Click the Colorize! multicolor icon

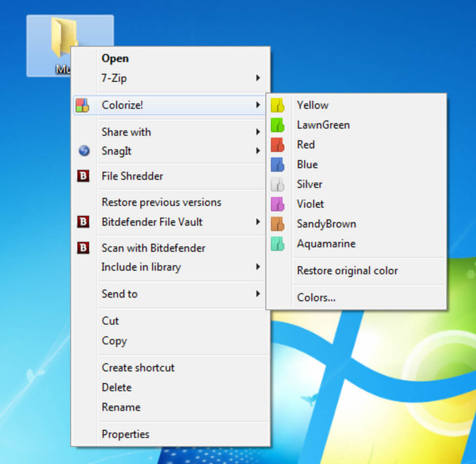83,105
